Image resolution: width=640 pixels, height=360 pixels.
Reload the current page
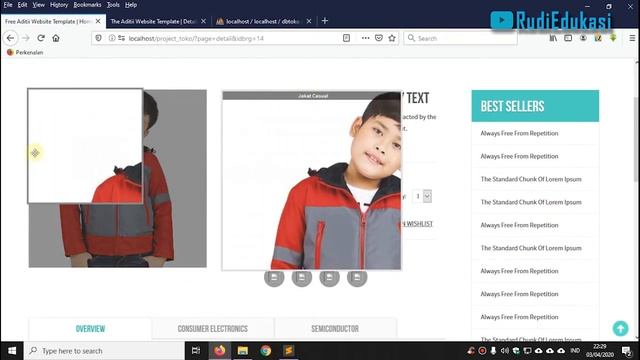pos(41,38)
